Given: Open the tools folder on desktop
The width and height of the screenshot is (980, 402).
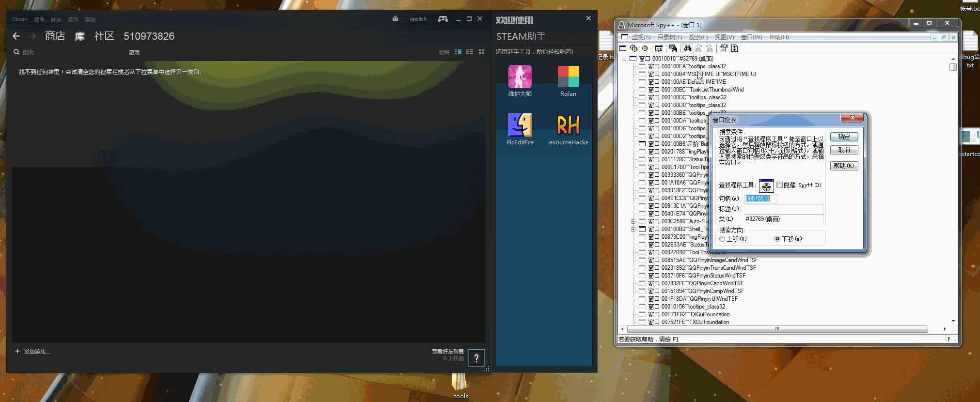Looking at the screenshot, I should coord(460,386).
